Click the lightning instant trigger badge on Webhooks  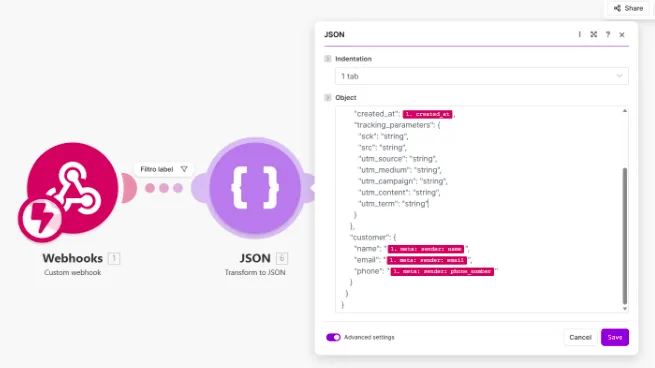(41, 219)
